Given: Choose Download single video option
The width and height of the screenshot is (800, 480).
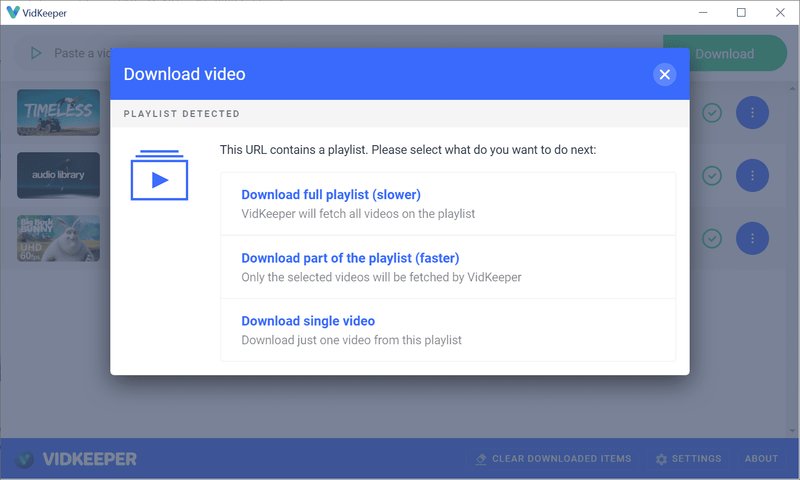Looking at the screenshot, I should pyautogui.click(x=448, y=330).
